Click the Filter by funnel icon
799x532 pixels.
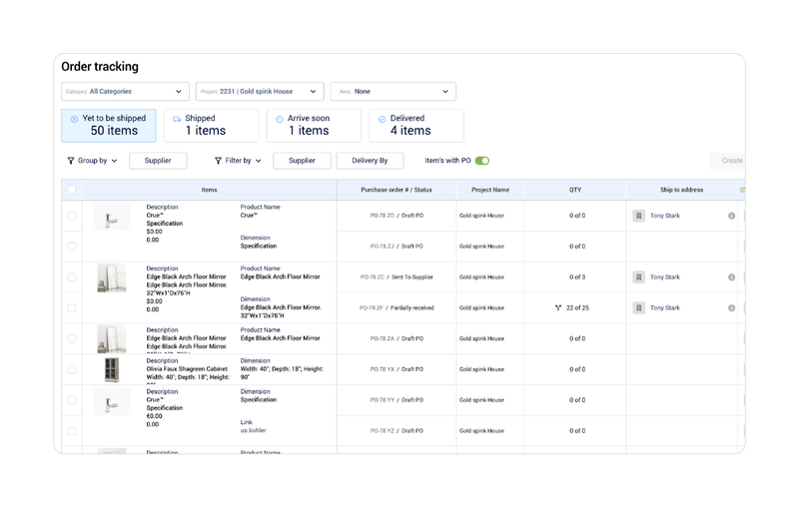218,161
